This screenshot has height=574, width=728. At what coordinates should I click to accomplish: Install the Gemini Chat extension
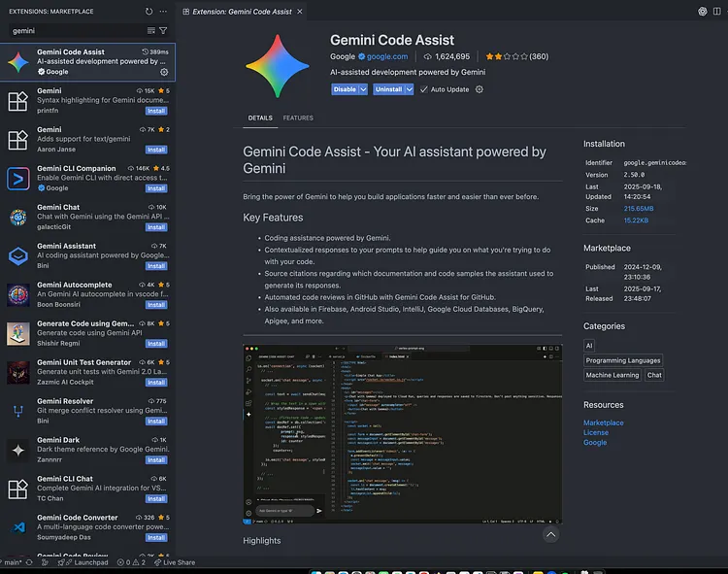156,227
